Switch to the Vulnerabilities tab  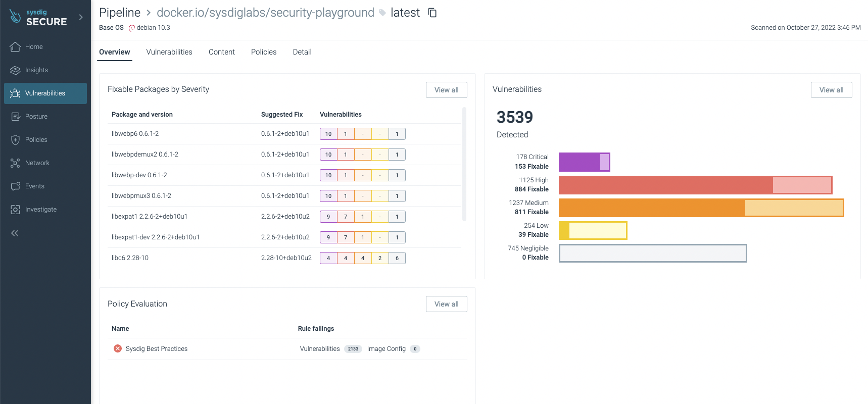(169, 52)
